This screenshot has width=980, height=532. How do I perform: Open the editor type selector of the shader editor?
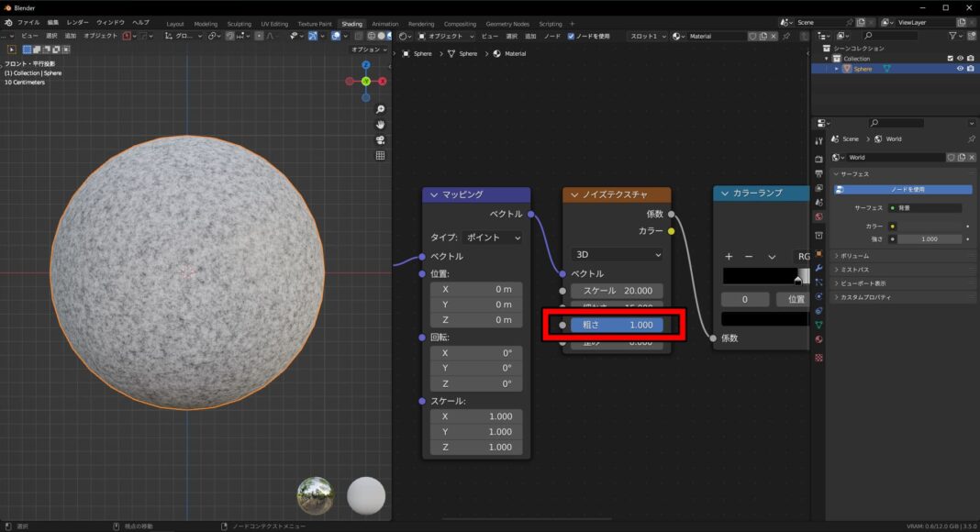pyautogui.click(x=401, y=36)
